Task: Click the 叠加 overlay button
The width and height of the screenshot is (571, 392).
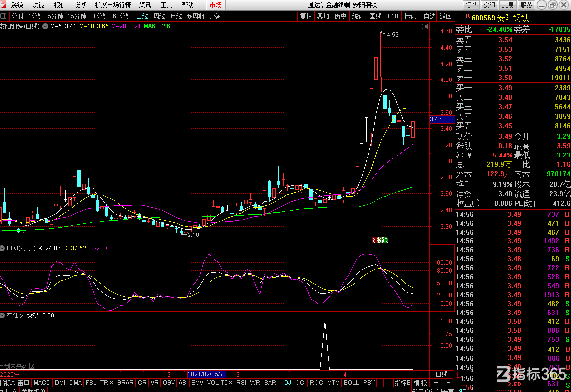Action: (323, 16)
